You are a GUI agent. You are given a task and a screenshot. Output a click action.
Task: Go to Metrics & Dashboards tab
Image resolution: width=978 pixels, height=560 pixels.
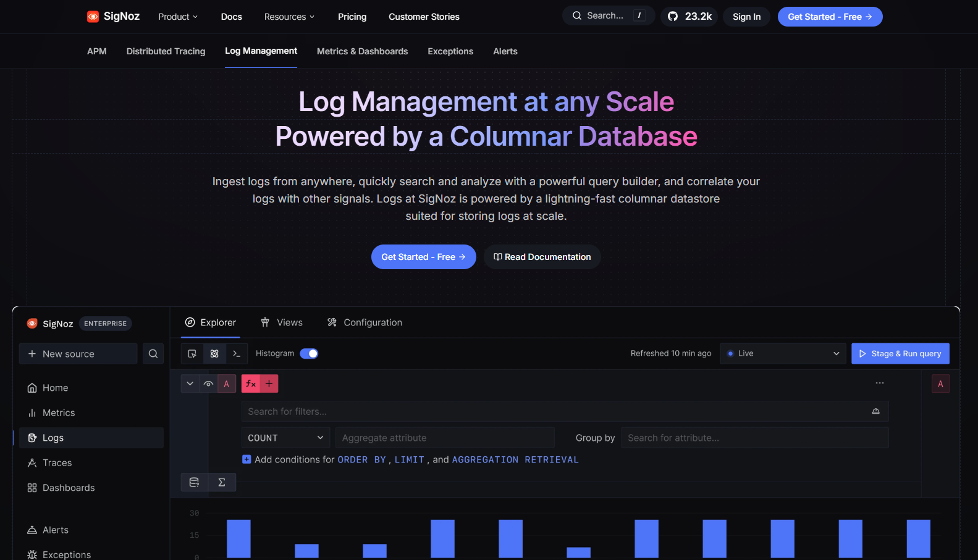pyautogui.click(x=363, y=51)
